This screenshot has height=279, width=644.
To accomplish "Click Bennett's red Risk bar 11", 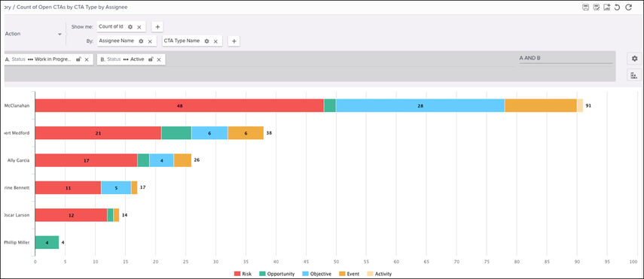I will click(69, 187).
